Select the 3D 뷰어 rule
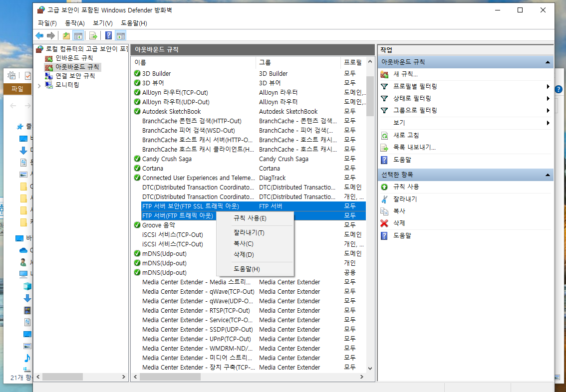 (153, 83)
